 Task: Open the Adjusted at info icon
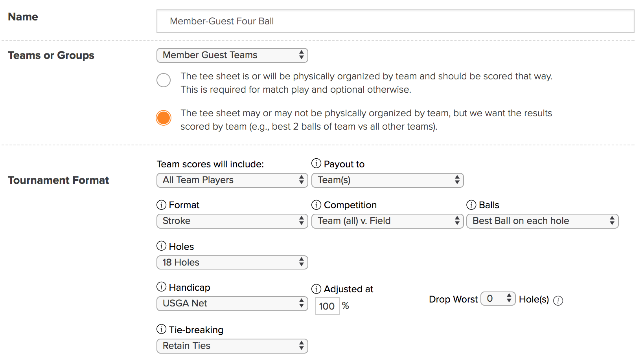pyautogui.click(x=316, y=289)
